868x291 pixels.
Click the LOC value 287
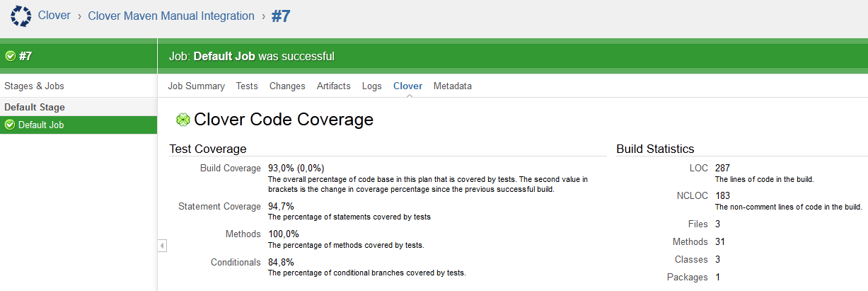[x=722, y=169]
